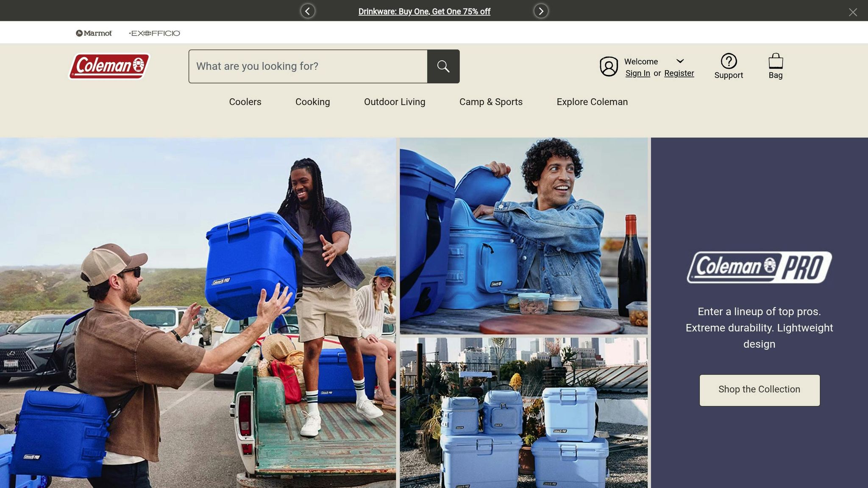Open hero image of men tossing cooler
Viewport: 868px width, 488px height.
coord(198,313)
